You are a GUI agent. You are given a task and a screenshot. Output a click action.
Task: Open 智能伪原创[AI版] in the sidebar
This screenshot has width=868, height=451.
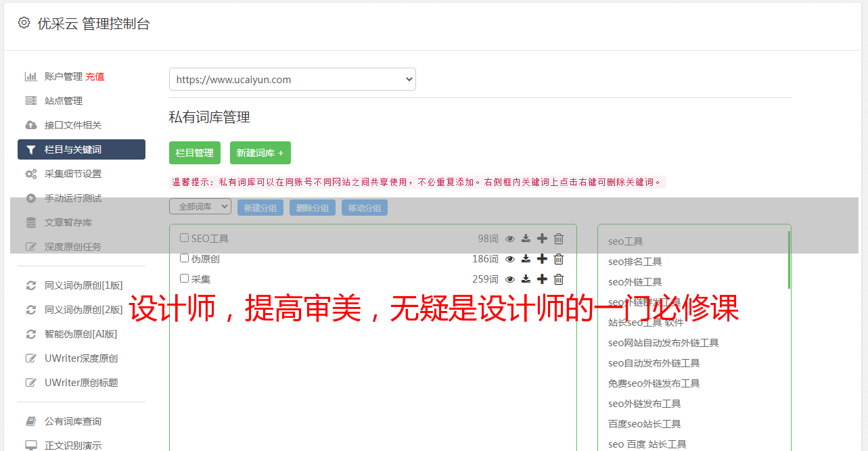(x=81, y=334)
